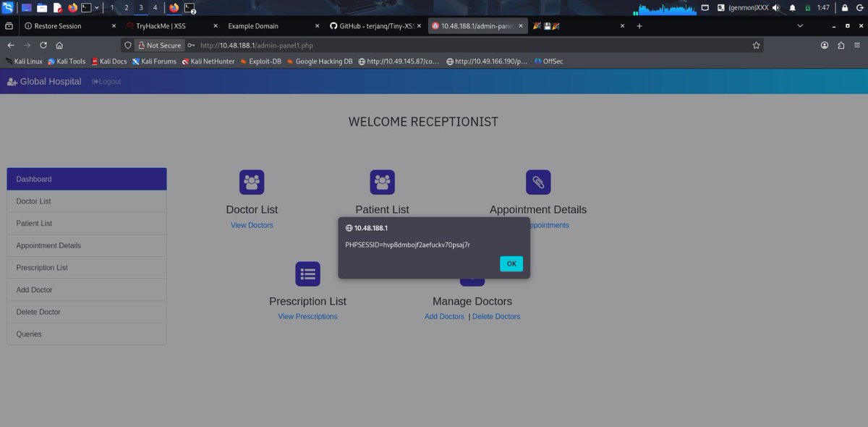This screenshot has height=427, width=868.
Task: Expand the list all tabs chevron
Action: coord(799,25)
